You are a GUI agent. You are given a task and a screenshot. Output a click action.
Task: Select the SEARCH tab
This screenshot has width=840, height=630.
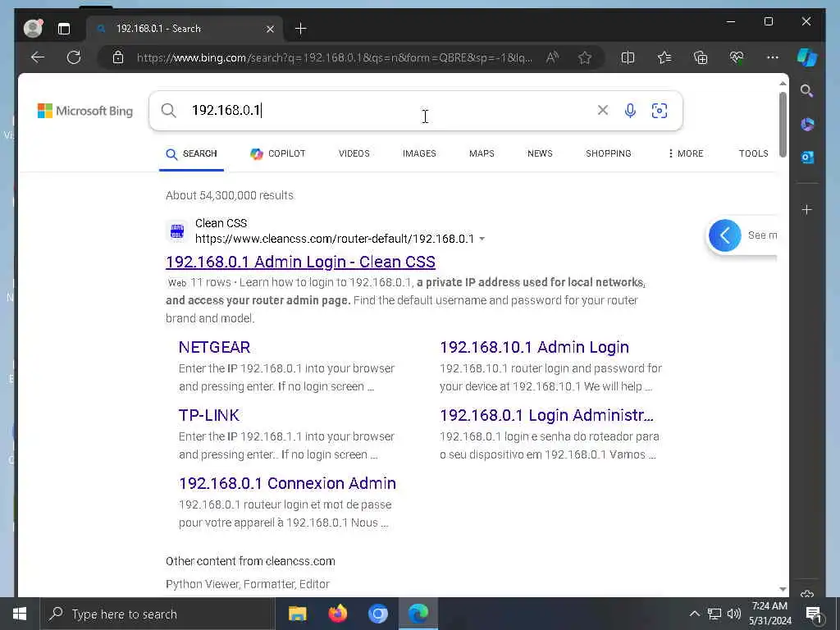coord(191,153)
